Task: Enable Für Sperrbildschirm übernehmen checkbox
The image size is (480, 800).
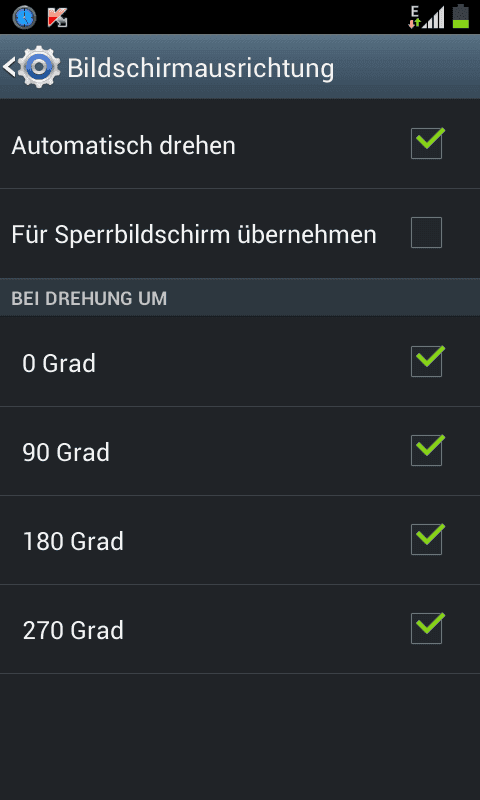Action: coord(426,233)
